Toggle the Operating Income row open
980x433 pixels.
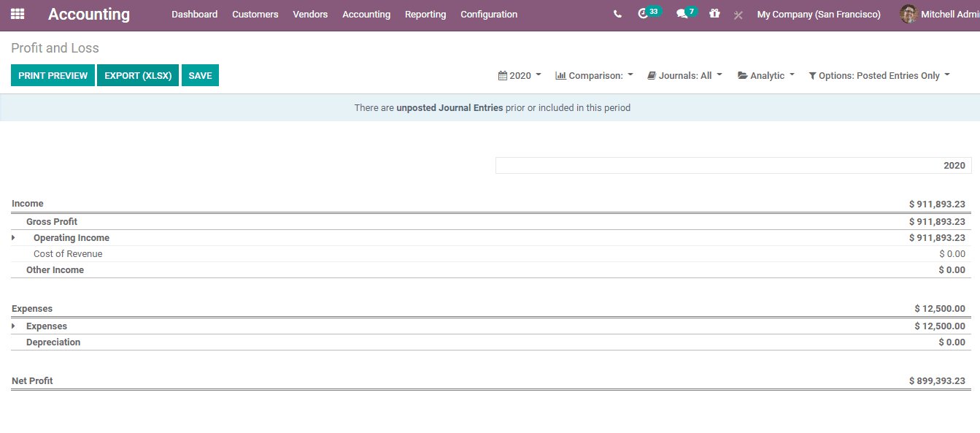click(12, 237)
